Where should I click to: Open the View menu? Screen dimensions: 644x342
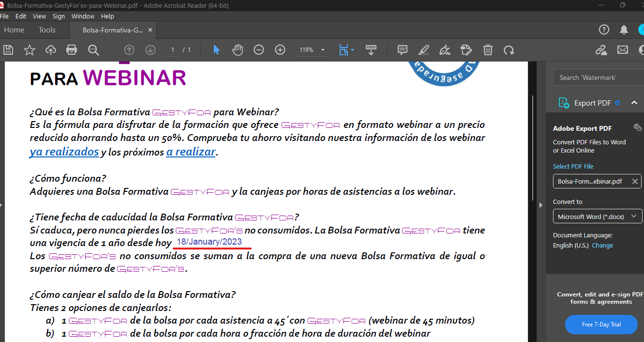coord(40,16)
